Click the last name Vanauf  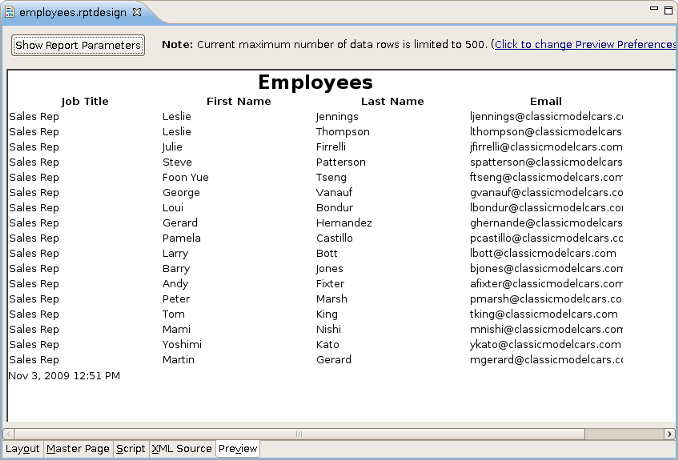point(334,192)
